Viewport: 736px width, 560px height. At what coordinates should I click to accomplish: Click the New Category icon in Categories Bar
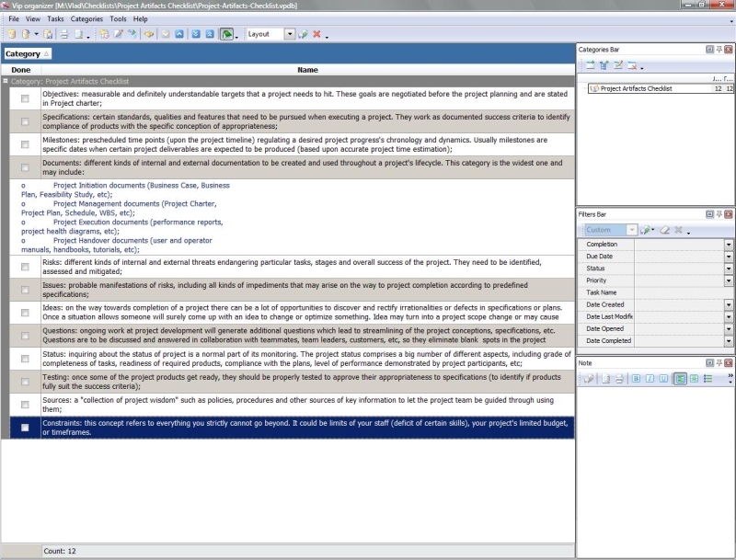tap(590, 65)
